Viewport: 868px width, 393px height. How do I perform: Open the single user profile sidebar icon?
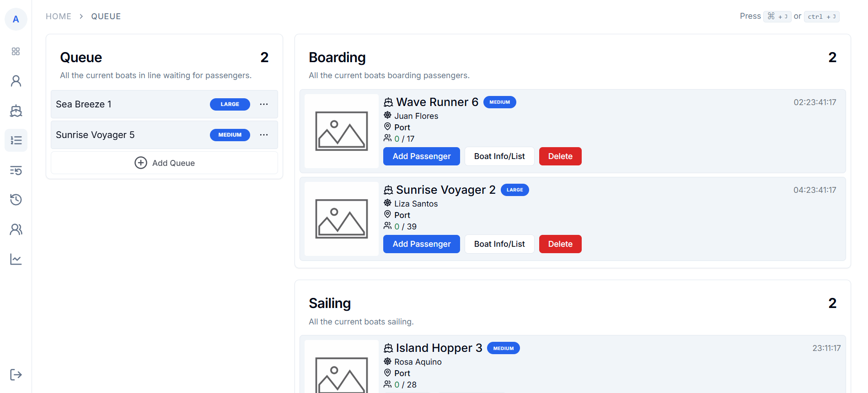[x=16, y=81]
